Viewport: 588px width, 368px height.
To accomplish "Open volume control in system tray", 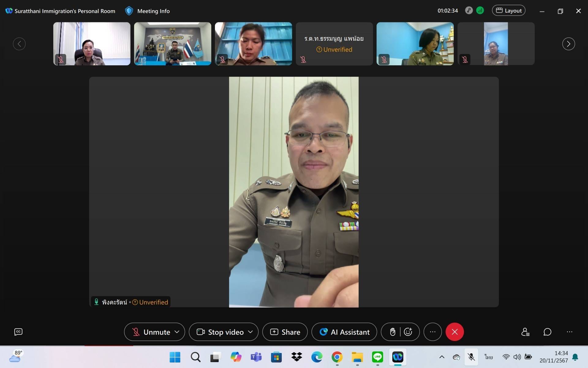I will 517,357.
